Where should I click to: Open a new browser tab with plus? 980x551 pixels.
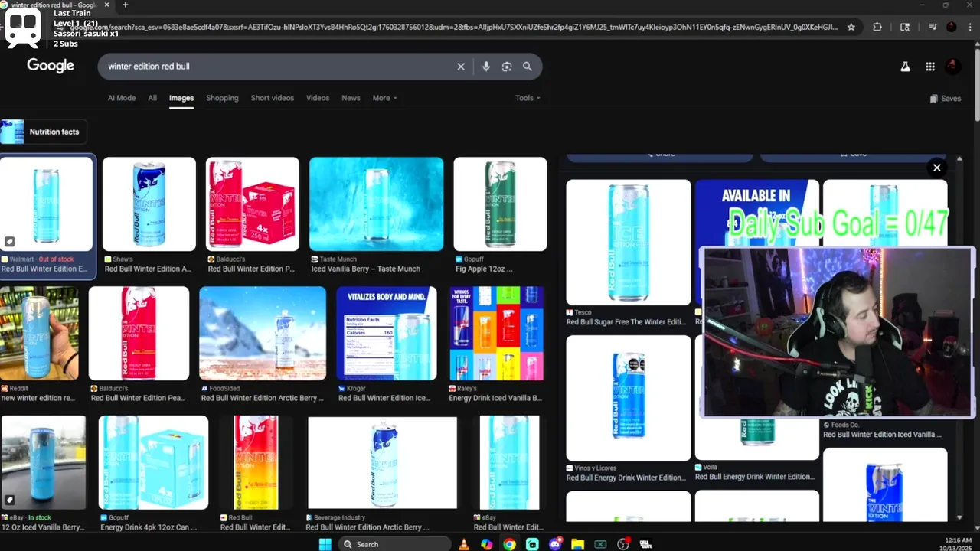pos(126,5)
